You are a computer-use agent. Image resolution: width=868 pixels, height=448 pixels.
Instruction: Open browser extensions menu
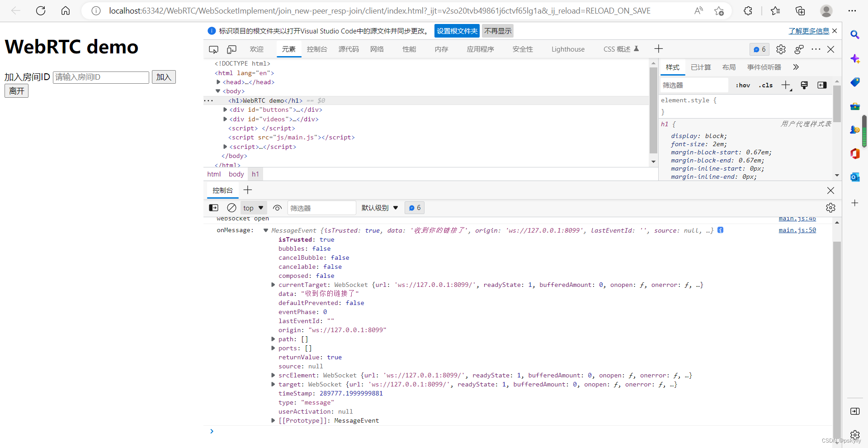pyautogui.click(x=748, y=11)
